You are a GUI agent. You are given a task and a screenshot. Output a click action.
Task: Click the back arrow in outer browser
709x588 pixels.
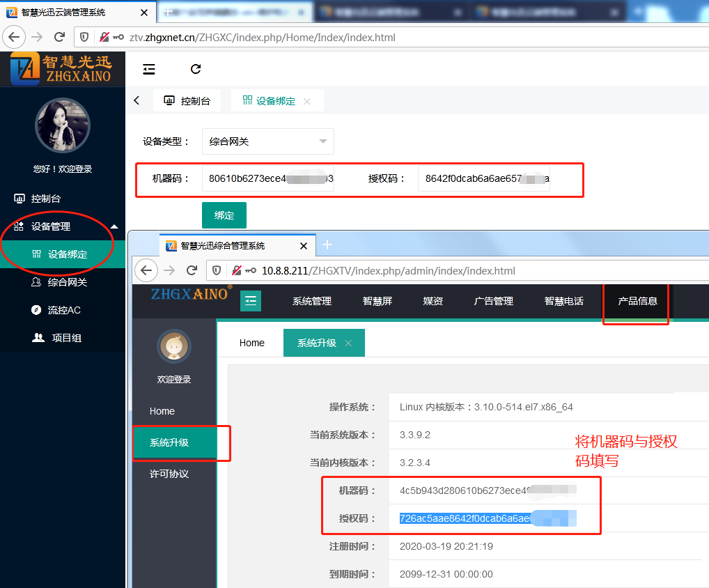coord(13,37)
